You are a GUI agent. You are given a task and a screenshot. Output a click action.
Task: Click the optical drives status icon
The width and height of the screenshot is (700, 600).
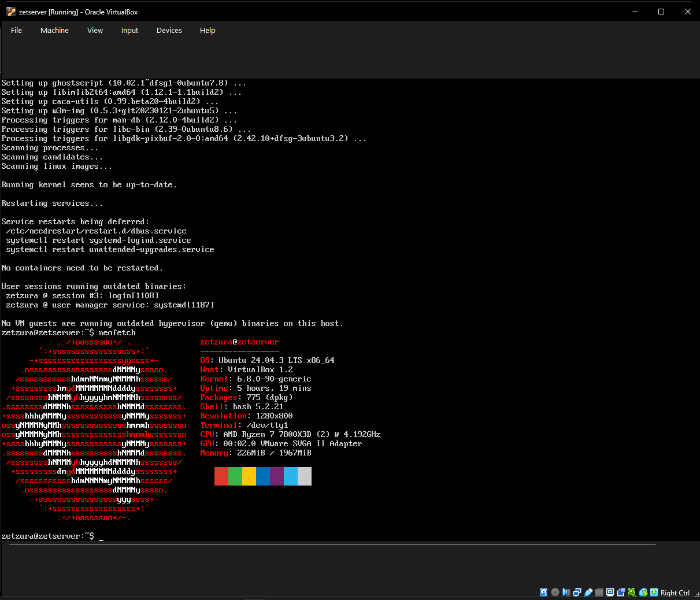tap(554, 592)
